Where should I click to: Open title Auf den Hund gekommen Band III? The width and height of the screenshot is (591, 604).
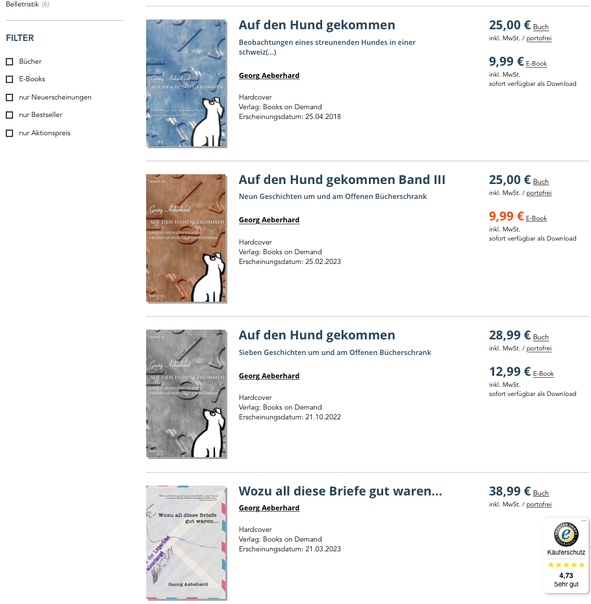[342, 180]
